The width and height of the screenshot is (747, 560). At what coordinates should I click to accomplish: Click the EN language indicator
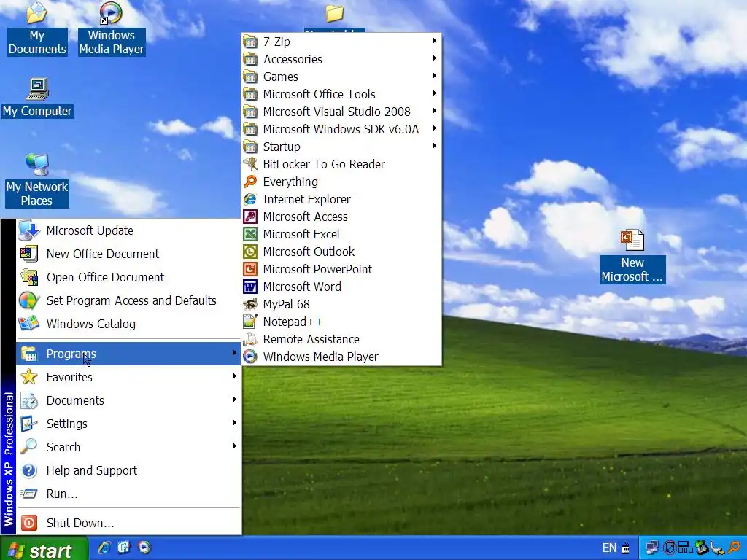609,548
